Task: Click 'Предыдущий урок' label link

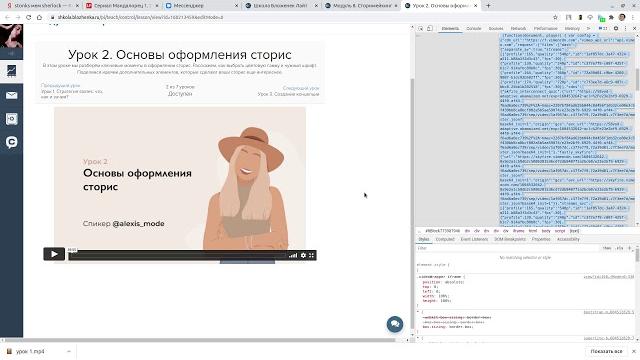Action: [60, 86]
